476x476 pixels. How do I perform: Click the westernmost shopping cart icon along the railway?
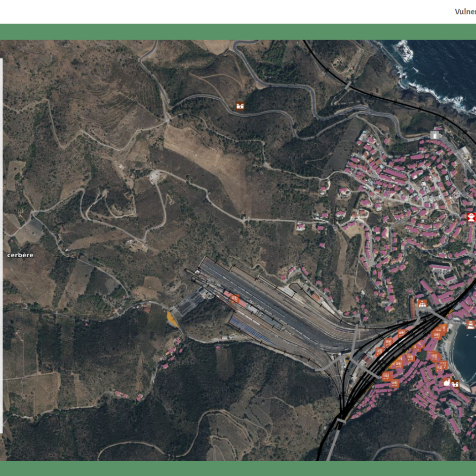point(379,352)
